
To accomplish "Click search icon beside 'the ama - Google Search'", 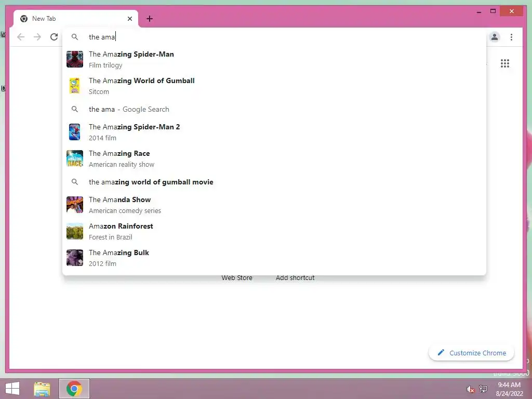I will [75, 109].
